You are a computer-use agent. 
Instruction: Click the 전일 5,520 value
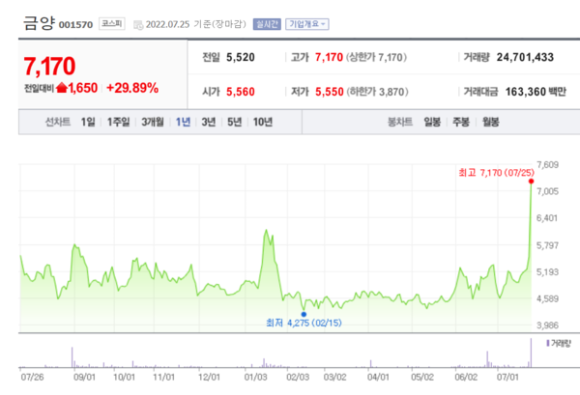click(240, 57)
